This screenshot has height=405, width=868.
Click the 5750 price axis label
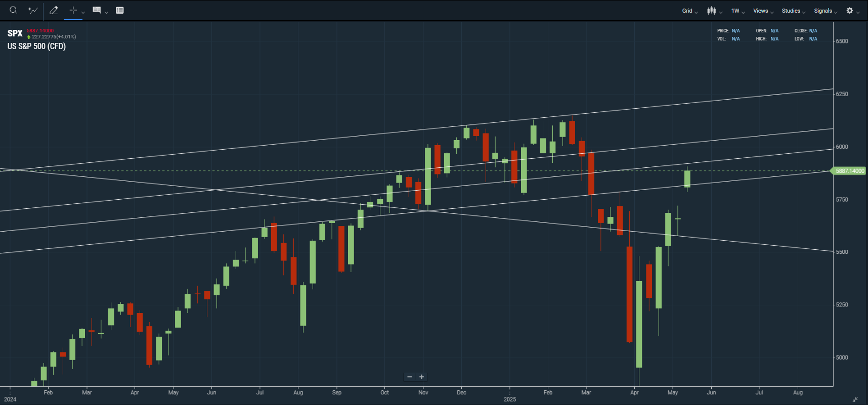point(842,200)
